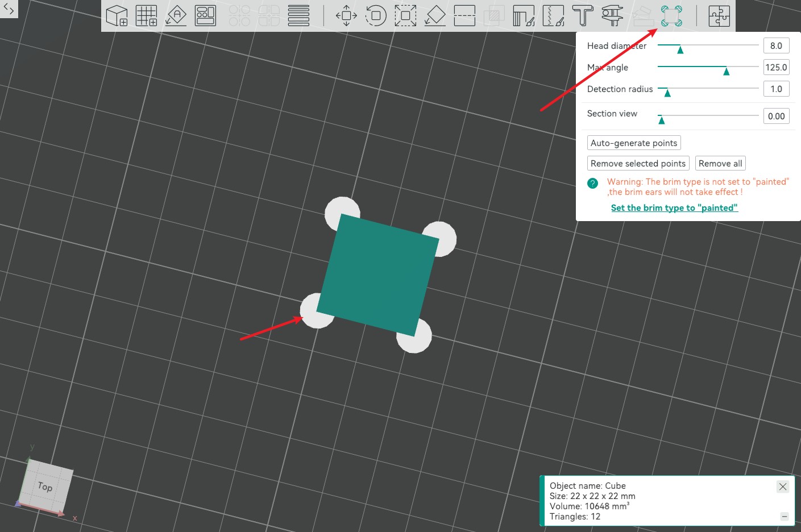Open the Variable layer height tool

pyautogui.click(x=298, y=16)
